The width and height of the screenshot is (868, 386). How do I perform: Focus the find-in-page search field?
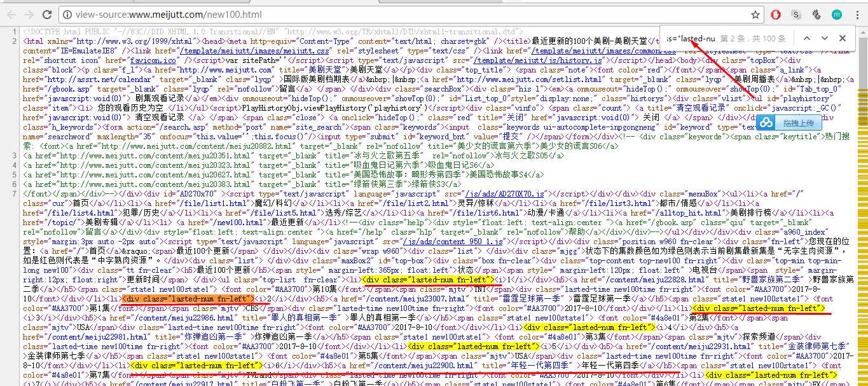(692, 39)
